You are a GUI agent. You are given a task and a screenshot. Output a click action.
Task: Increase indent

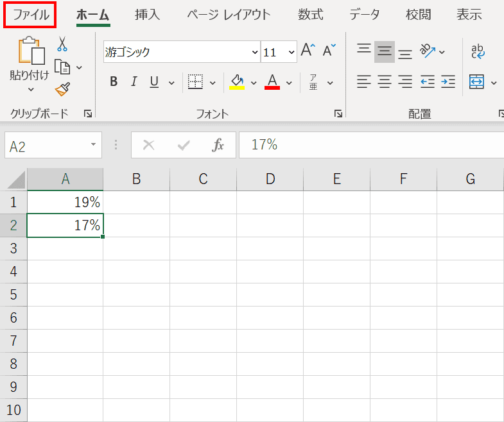(448, 81)
